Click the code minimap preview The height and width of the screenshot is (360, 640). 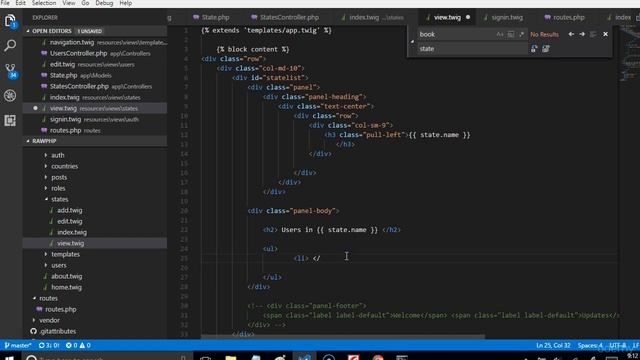click(x=629, y=53)
